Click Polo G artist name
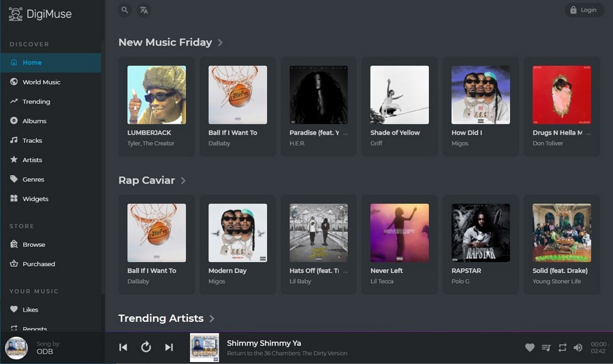Viewport: 613px width, 364px height. 460,281
